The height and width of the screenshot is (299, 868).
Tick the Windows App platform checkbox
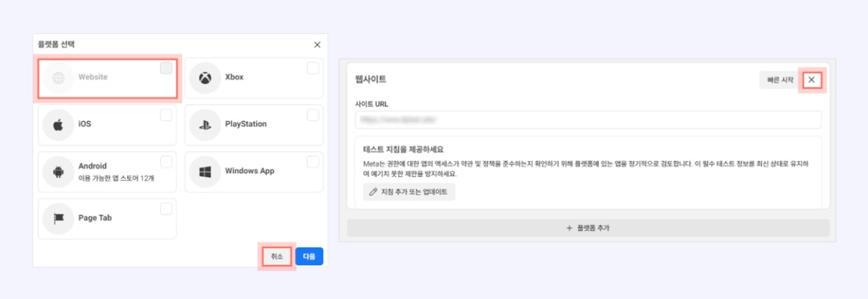point(313,162)
